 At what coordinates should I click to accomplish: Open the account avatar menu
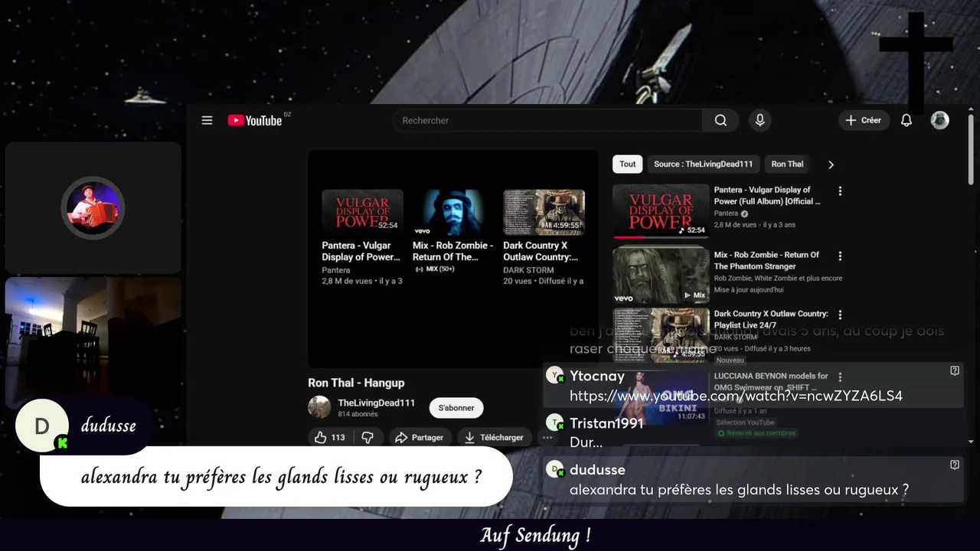pyautogui.click(x=939, y=120)
